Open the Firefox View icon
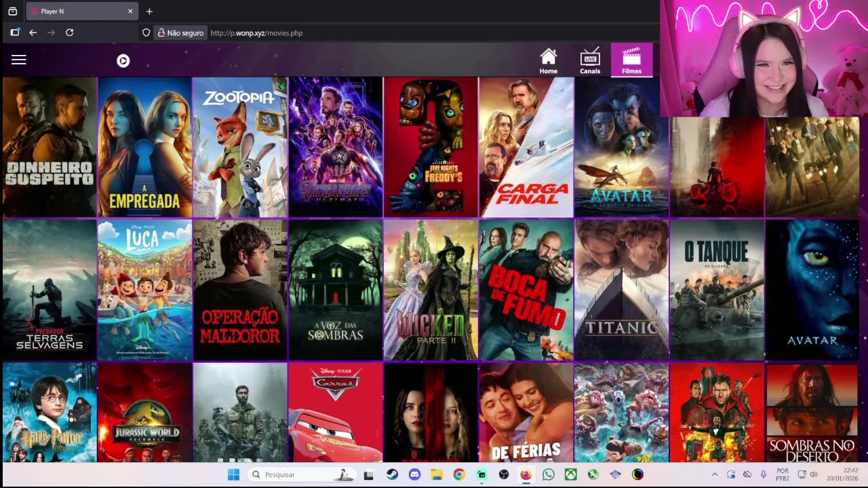868x488 pixels. tap(12, 12)
